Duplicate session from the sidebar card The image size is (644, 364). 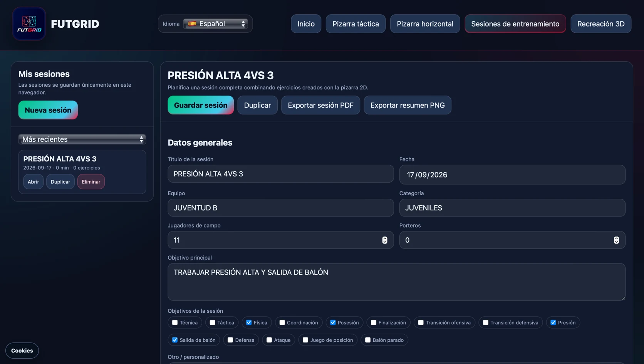(60, 182)
